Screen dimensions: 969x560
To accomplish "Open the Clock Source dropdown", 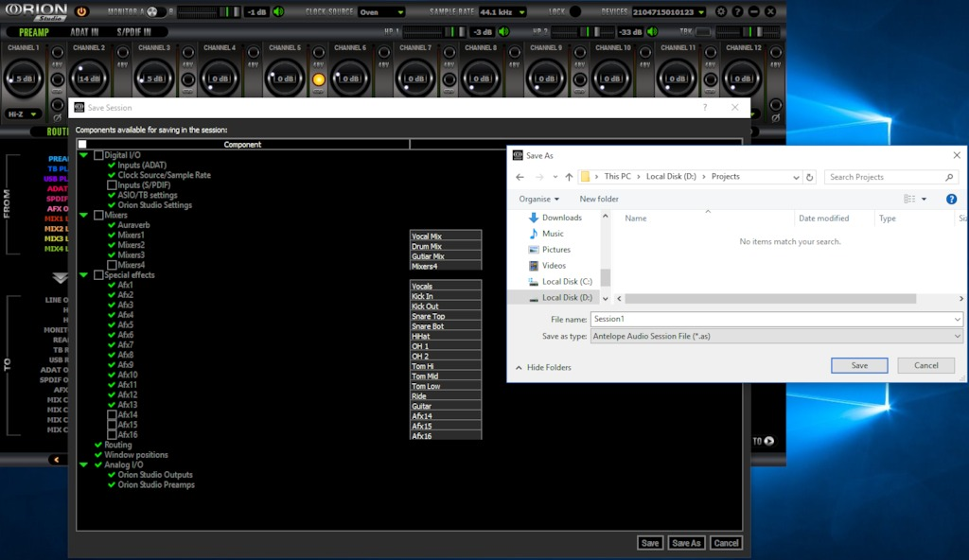I will pyautogui.click(x=381, y=11).
